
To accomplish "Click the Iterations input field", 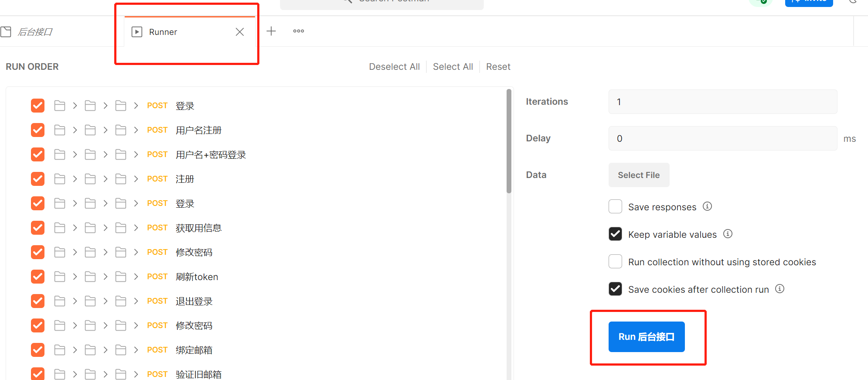I will click(722, 102).
